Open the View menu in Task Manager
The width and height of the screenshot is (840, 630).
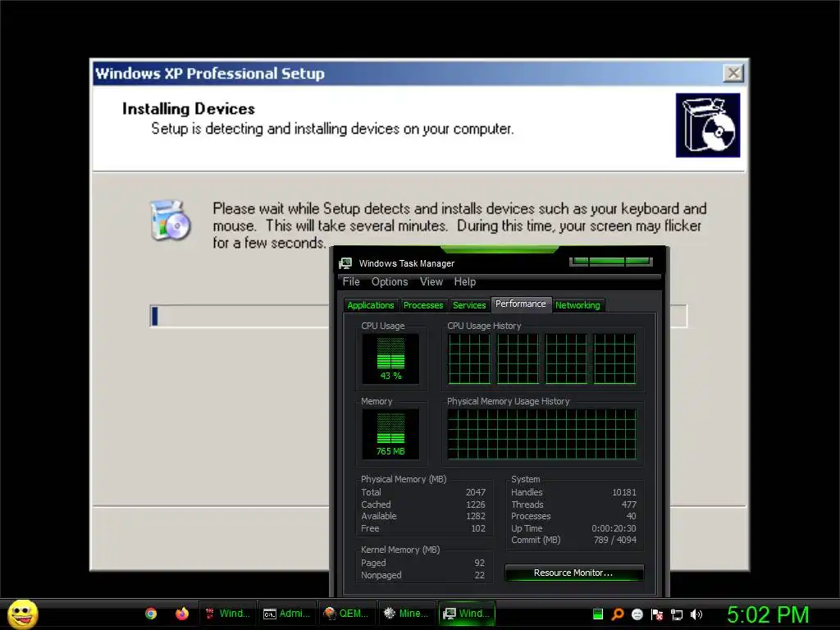(x=431, y=282)
